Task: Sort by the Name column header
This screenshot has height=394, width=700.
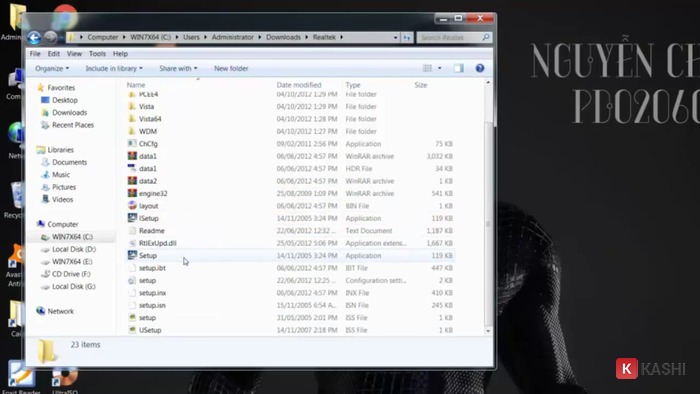Action: coord(136,85)
